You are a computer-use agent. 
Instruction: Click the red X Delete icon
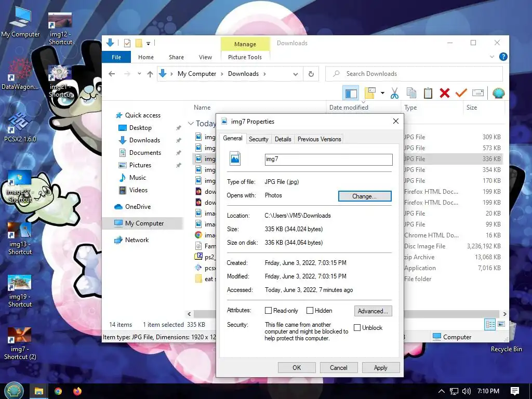445,93
